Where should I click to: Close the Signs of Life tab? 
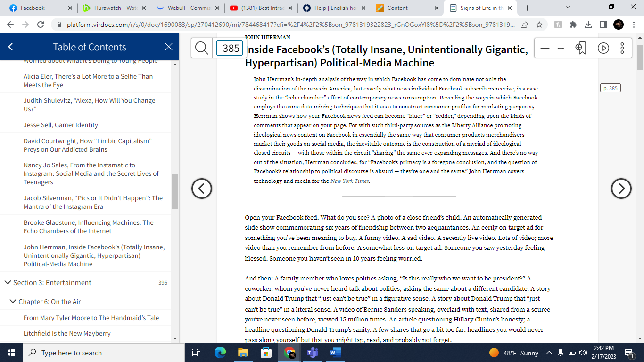(x=511, y=8)
